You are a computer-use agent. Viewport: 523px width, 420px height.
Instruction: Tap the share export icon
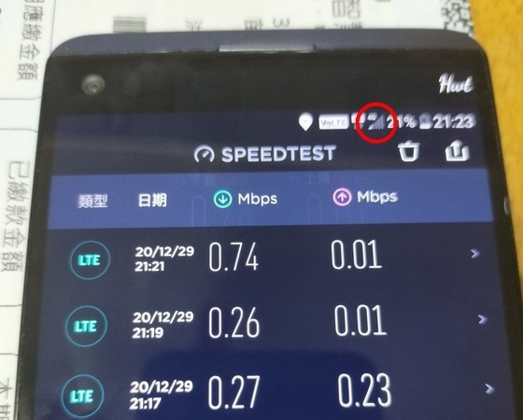point(458,151)
